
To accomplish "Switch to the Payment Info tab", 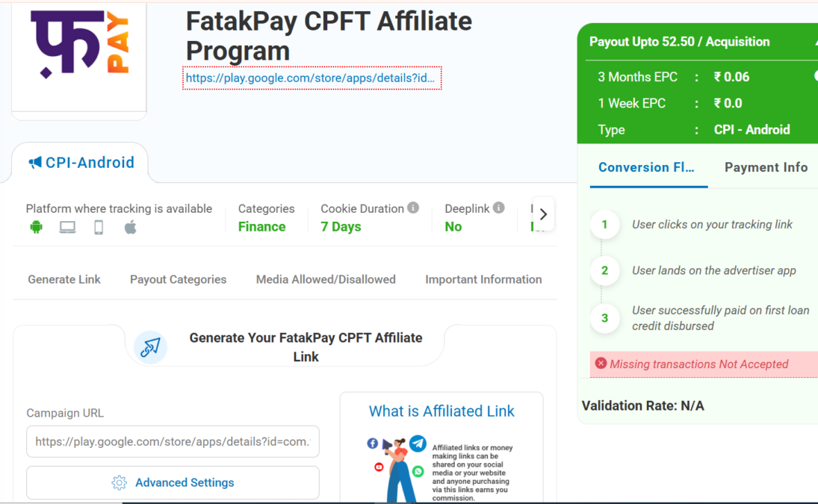I will (x=766, y=167).
